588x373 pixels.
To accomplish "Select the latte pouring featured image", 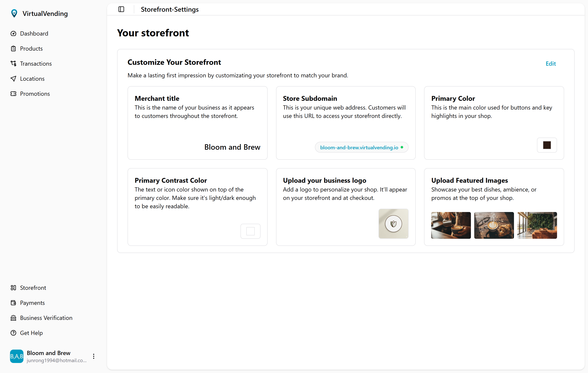I will (x=451, y=225).
